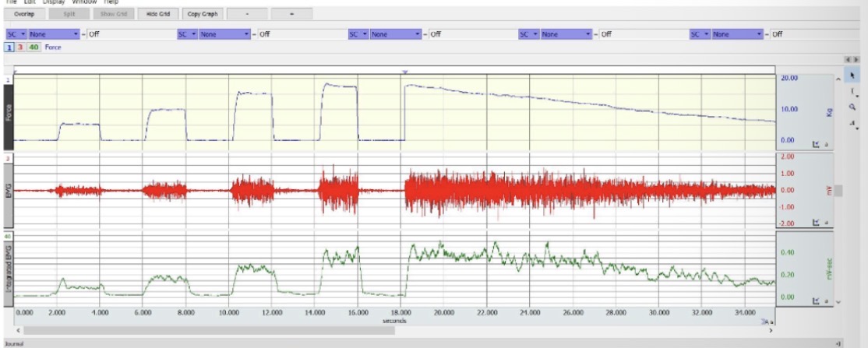Select the arrow pointer tool

[854, 76]
